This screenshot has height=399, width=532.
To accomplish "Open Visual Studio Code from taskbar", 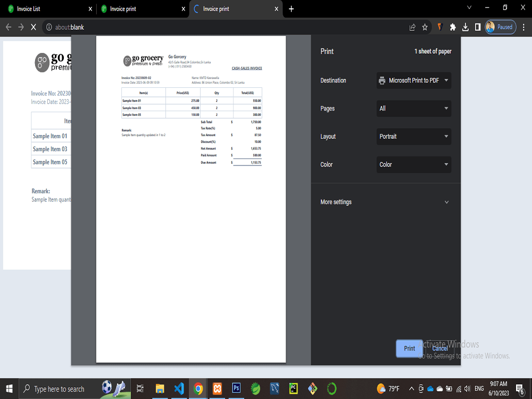I will point(179,389).
